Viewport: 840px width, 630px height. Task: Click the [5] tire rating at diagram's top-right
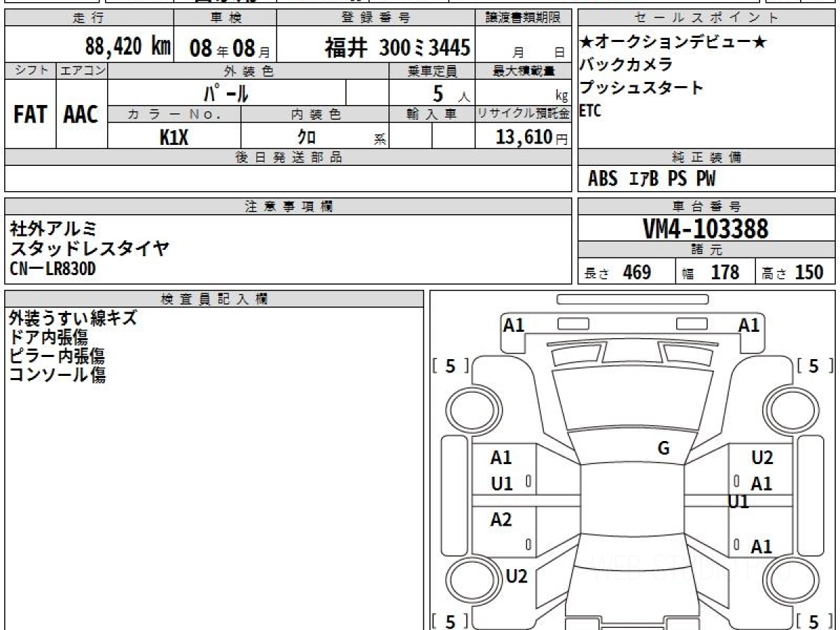click(815, 366)
